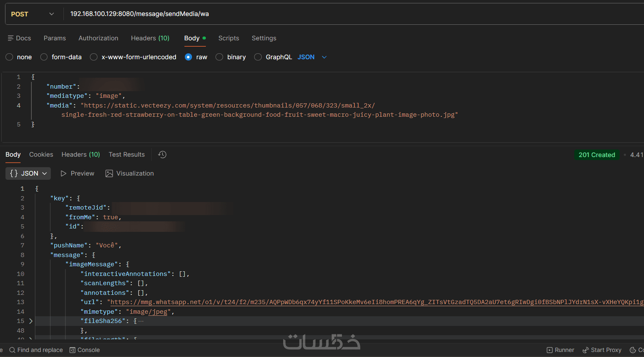Open the response JSON format dropdown
The width and height of the screenshot is (644, 357).
click(28, 173)
